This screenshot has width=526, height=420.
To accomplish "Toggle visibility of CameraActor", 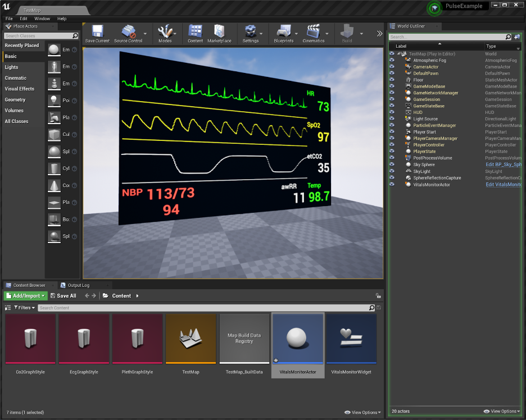I will [x=392, y=66].
